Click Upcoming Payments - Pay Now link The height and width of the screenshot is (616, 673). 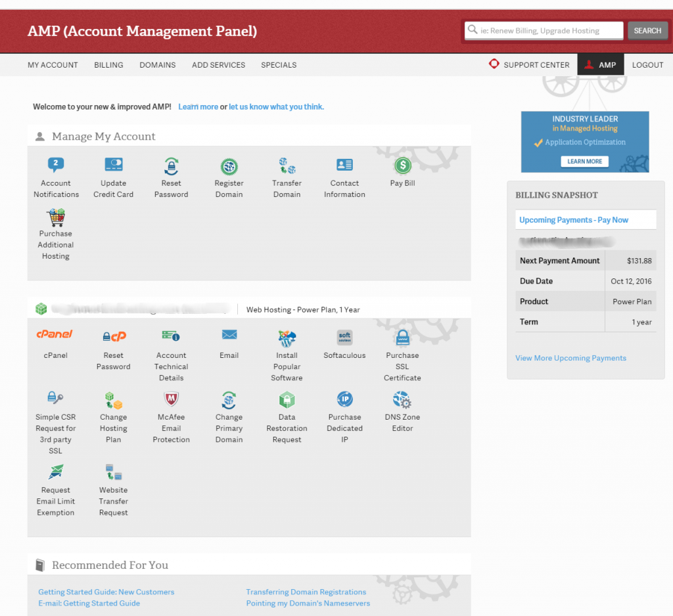tap(574, 220)
